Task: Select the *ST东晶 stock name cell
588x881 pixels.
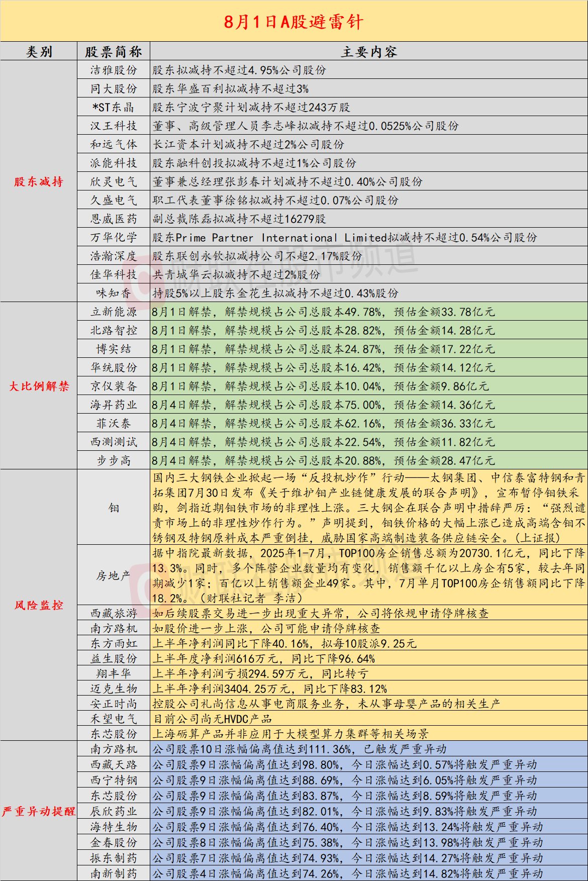Action: [114, 107]
